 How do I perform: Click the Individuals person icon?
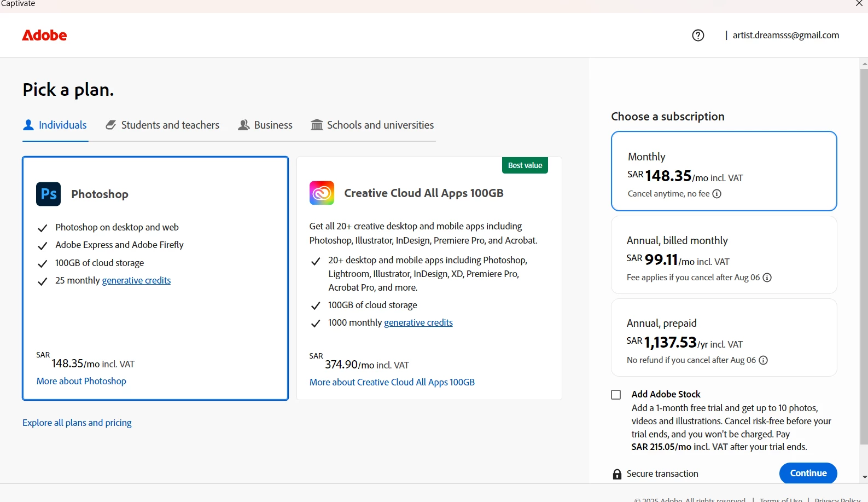(28, 125)
